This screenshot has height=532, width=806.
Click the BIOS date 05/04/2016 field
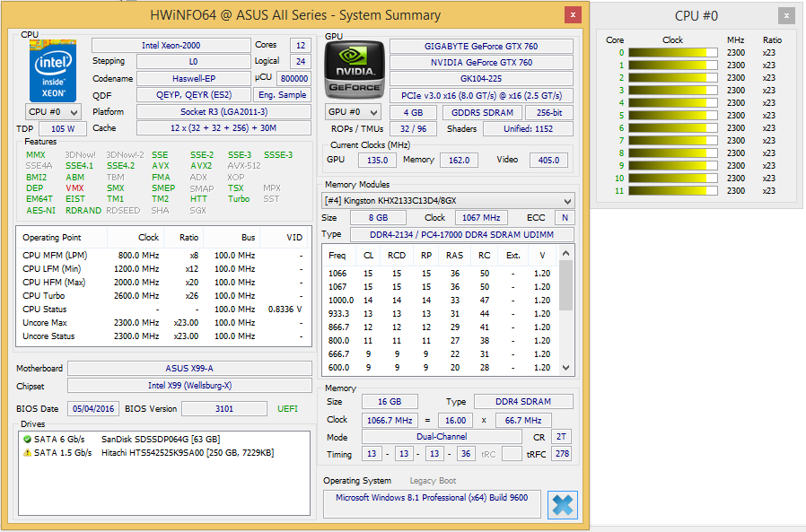[93, 408]
